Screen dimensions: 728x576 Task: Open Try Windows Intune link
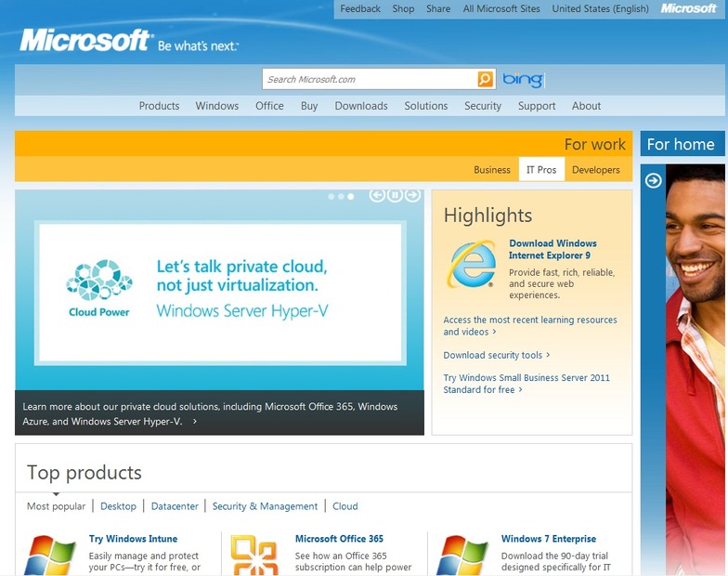(x=134, y=539)
